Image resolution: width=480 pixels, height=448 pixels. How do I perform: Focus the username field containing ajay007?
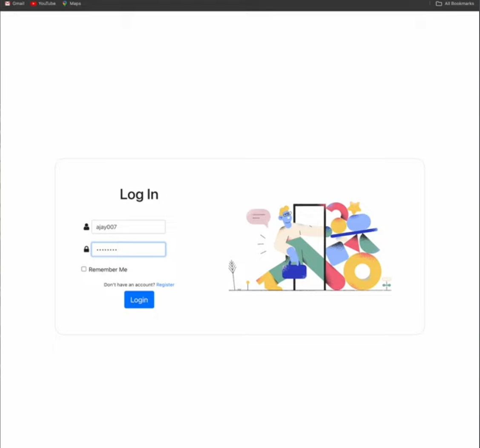pyautogui.click(x=129, y=227)
